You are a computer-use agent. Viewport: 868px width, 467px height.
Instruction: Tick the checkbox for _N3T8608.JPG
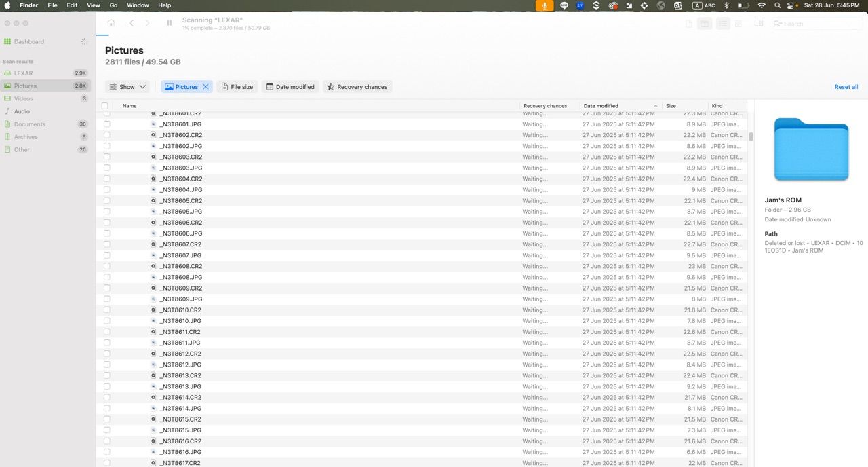point(106,277)
